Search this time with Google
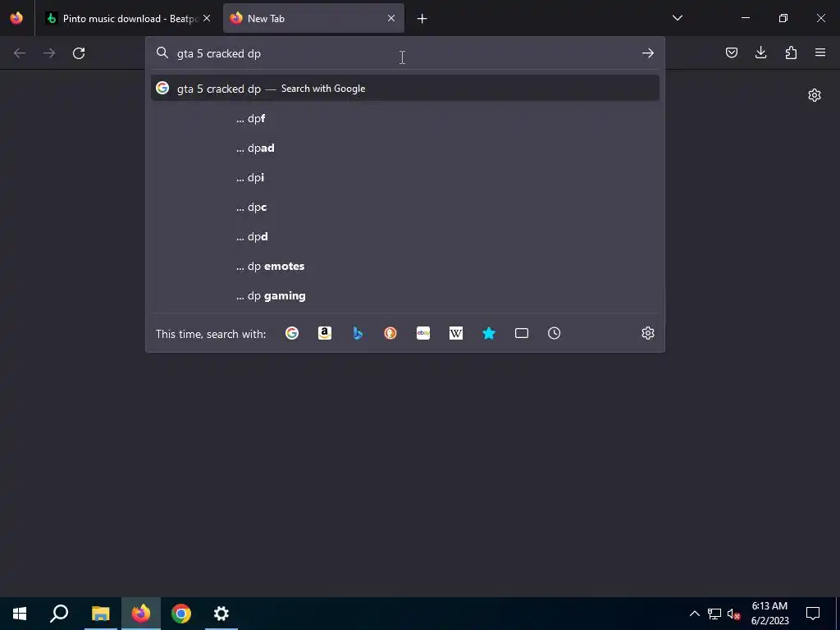 [292, 333]
